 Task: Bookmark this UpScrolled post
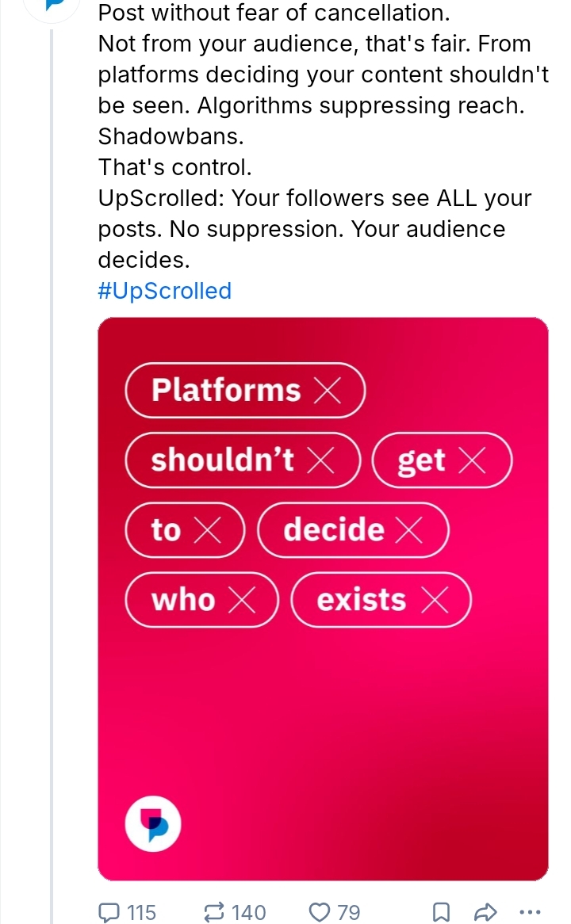(443, 912)
